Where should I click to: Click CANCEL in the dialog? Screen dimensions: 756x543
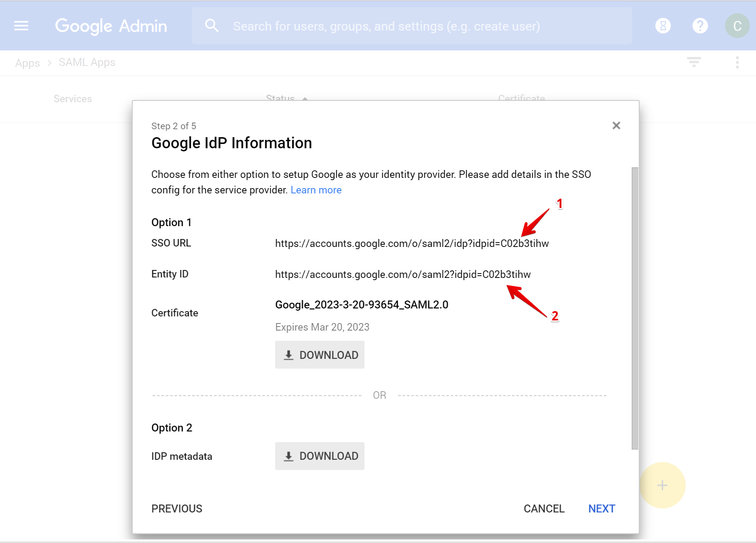pyautogui.click(x=544, y=508)
